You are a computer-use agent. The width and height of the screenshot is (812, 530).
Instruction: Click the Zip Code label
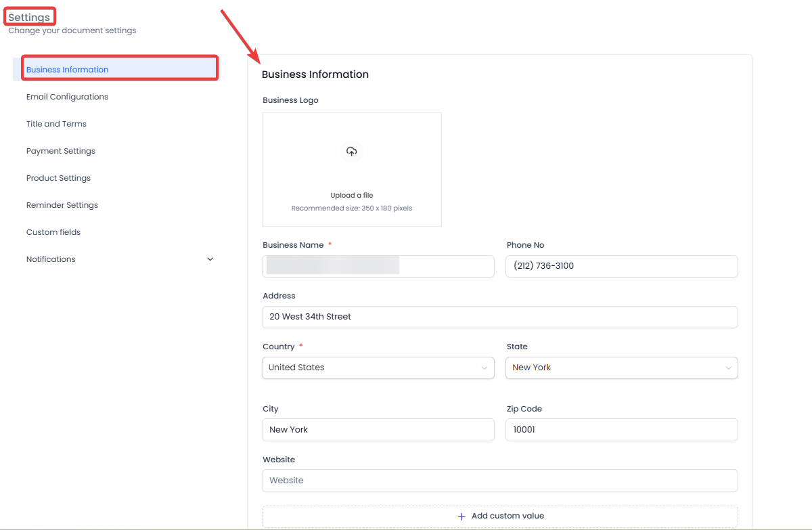pyautogui.click(x=524, y=409)
